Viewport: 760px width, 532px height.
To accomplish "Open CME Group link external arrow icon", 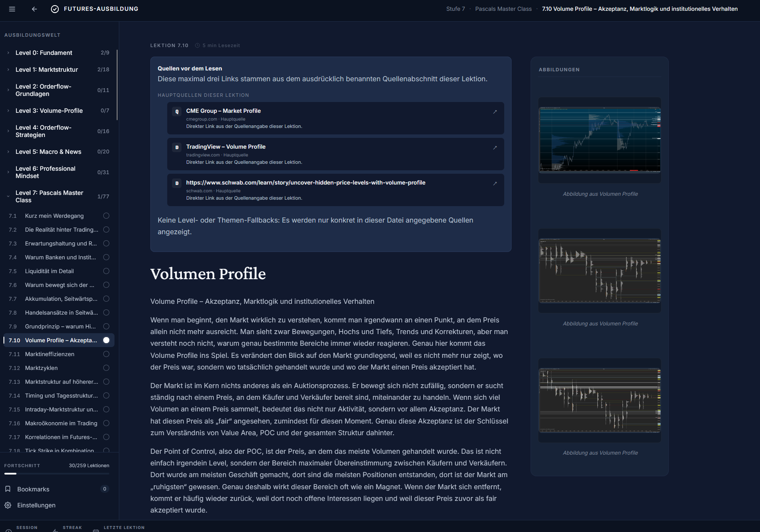I will coord(495,112).
